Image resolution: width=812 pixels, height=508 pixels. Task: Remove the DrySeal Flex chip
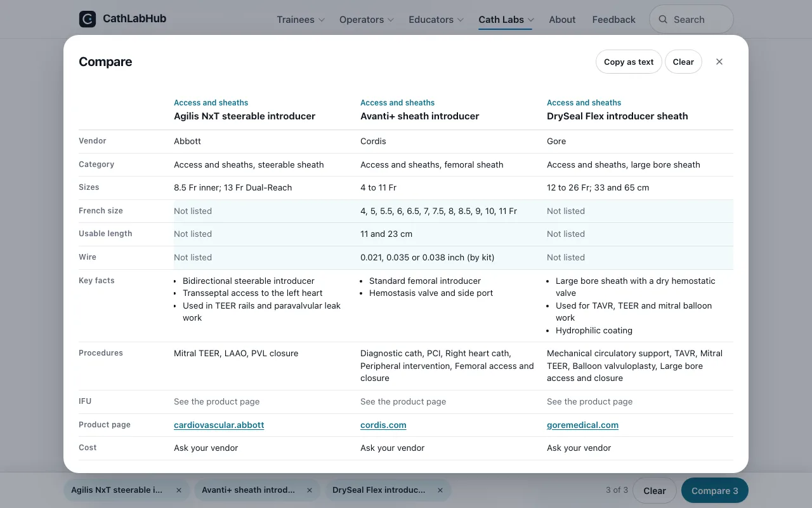[440, 490]
